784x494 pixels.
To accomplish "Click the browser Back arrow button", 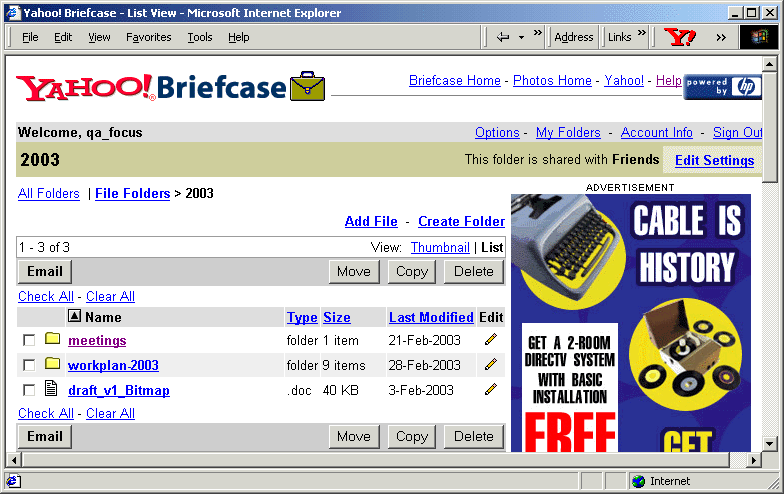I will [503, 37].
